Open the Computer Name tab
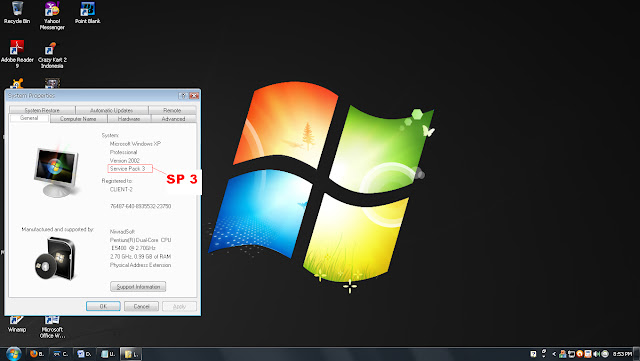Viewport: 640px width, 361px height. pyautogui.click(x=78, y=119)
